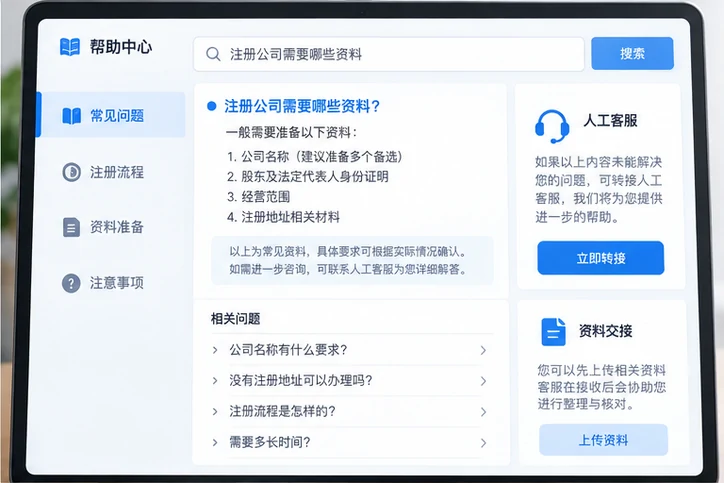Click the magnifier icon in search box
Screen dimensions: 724x483
pos(213,54)
